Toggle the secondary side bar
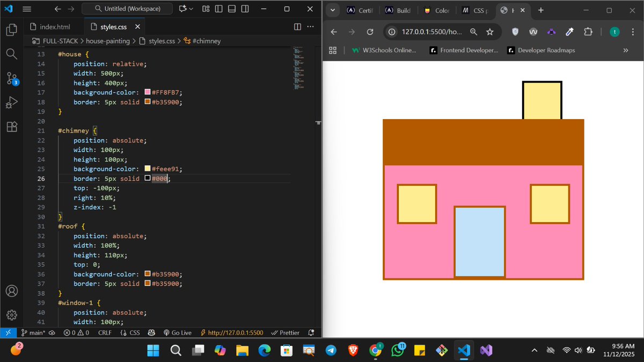Image resolution: width=644 pixels, height=362 pixels. click(x=245, y=9)
